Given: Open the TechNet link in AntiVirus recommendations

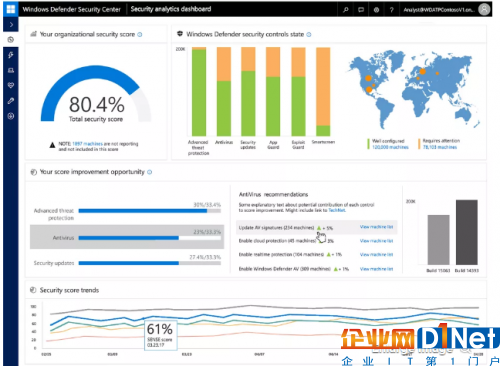Looking at the screenshot, I should click(x=337, y=210).
